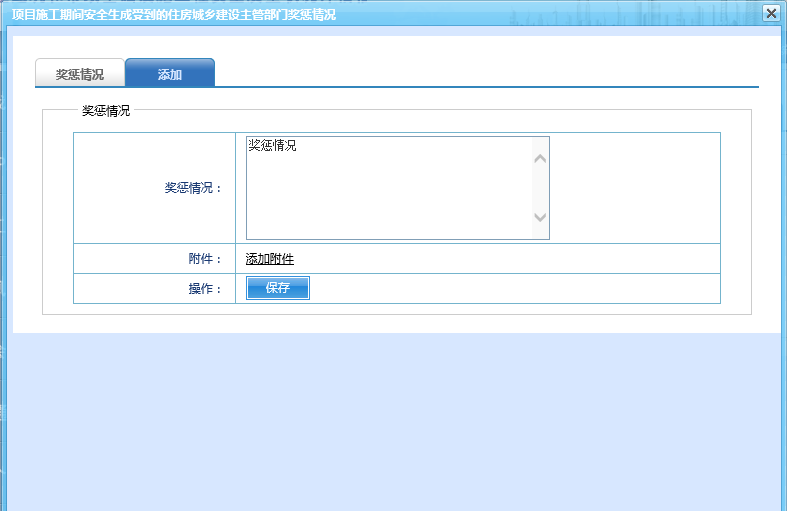The image size is (787, 511).
Task: Select the 添加 tab
Action: point(170,74)
